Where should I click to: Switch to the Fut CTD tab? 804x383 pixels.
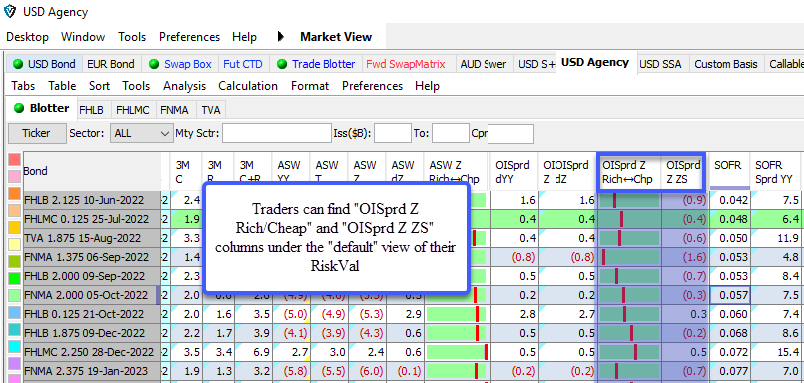(x=243, y=64)
